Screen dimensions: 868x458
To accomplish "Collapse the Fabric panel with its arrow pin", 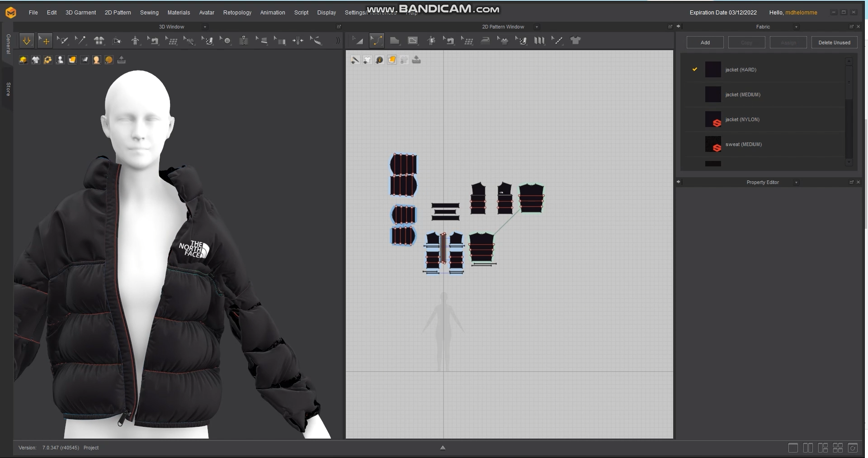I will [679, 27].
